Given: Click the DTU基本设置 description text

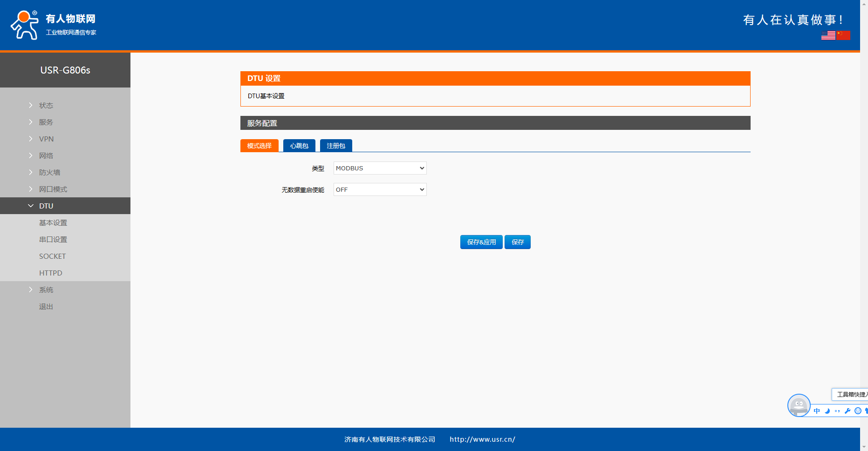Looking at the screenshot, I should pos(266,96).
